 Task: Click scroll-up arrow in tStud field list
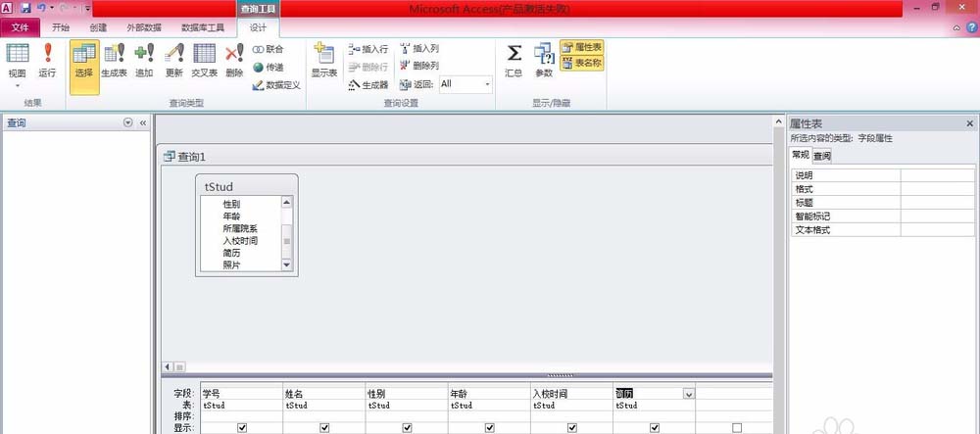tap(287, 202)
